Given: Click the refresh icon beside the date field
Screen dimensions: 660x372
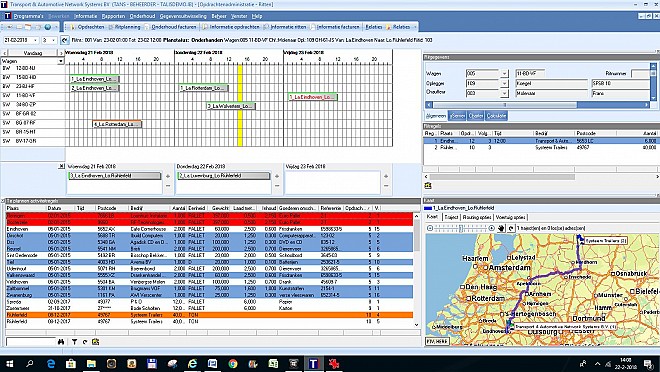Looking at the screenshot, I should pyautogui.click(x=64, y=40).
